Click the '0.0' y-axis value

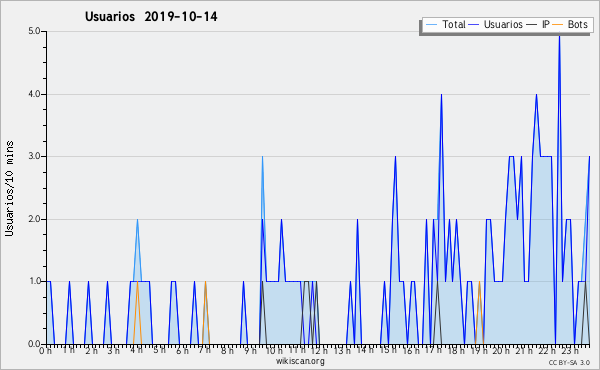pyautogui.click(x=34, y=344)
